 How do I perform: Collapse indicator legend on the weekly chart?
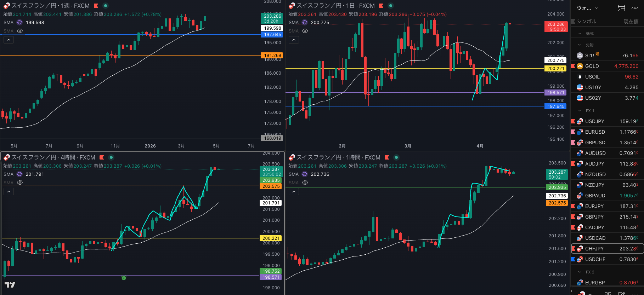(9, 40)
